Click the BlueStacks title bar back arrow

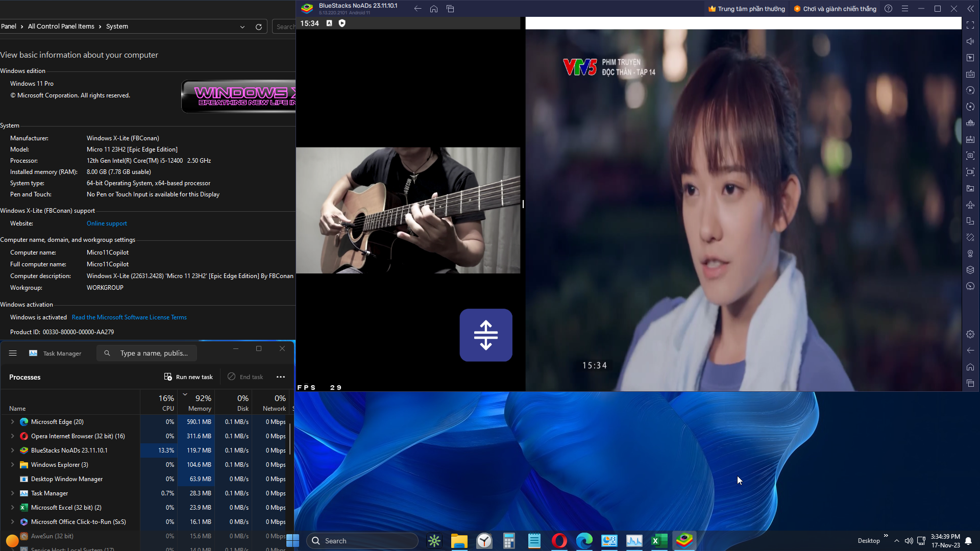click(x=418, y=9)
